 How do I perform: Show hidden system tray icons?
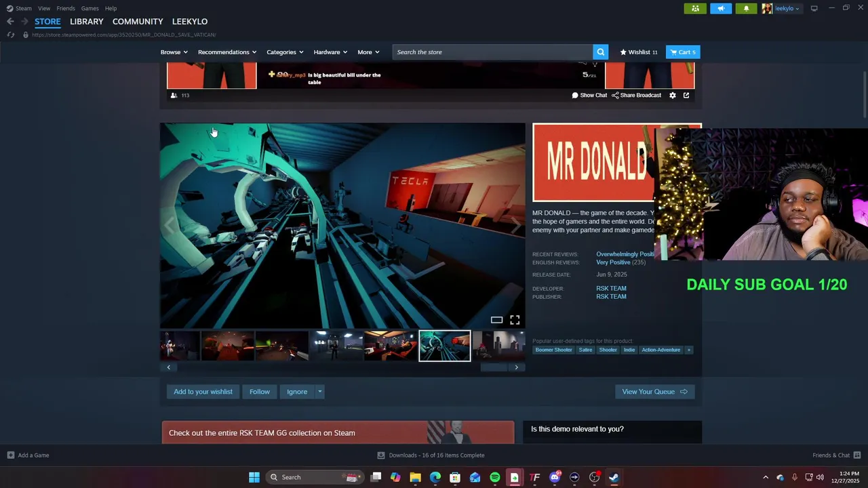(766, 477)
